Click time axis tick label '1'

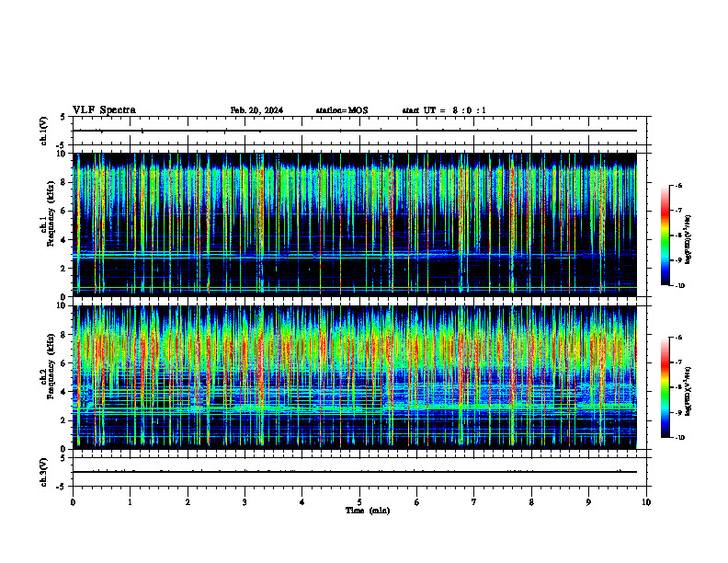130,502
